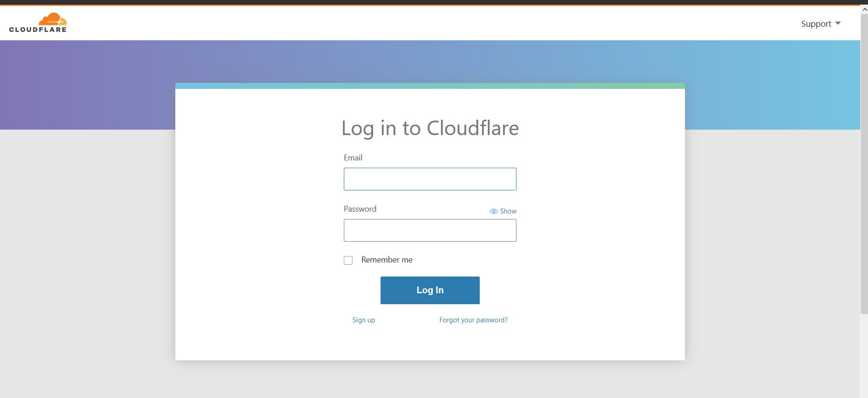Image resolution: width=868 pixels, height=398 pixels.
Task: Open the Sign up link
Action: [x=363, y=320]
